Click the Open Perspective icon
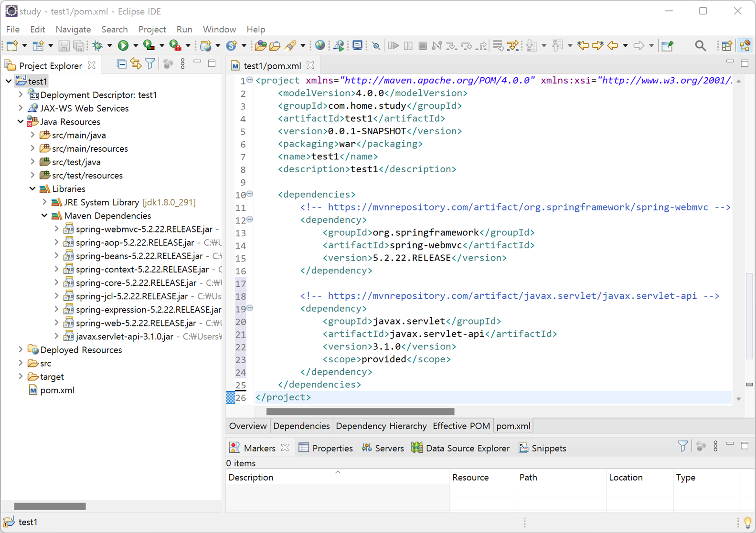756x533 pixels. tap(727, 46)
